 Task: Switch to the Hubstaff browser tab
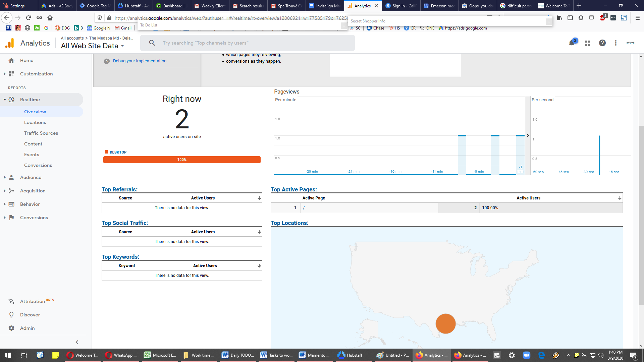point(133,6)
